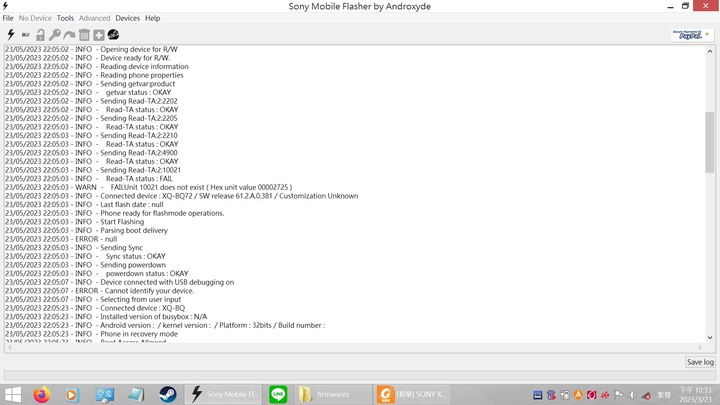
Task: Click log line 'Parsing boot delivery'
Action: 86,231
